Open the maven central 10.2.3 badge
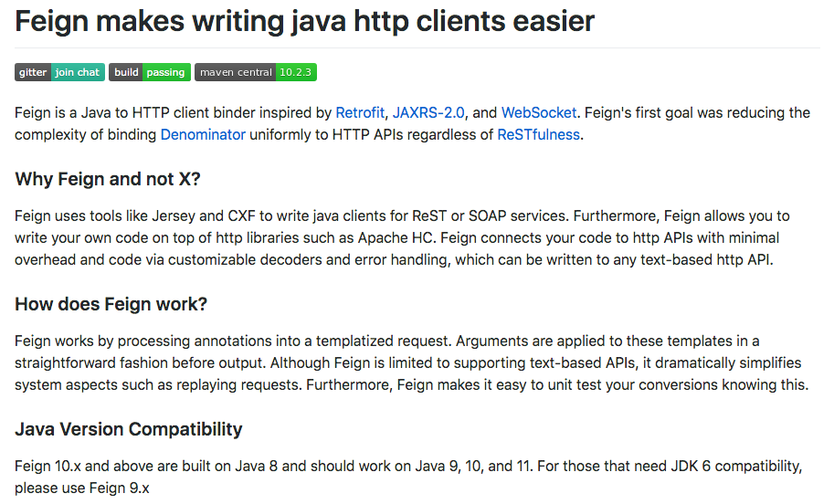The image size is (834, 504). coord(255,72)
